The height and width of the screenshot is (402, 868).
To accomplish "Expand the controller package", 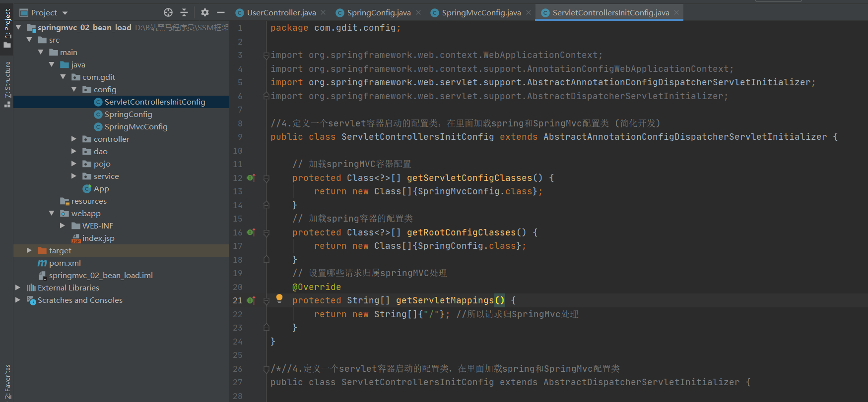I will click(74, 139).
